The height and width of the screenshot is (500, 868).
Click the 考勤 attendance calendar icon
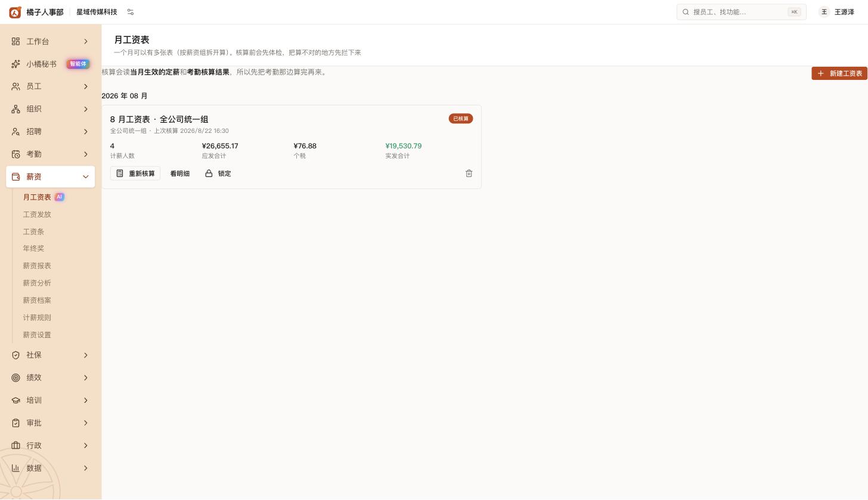(16, 154)
